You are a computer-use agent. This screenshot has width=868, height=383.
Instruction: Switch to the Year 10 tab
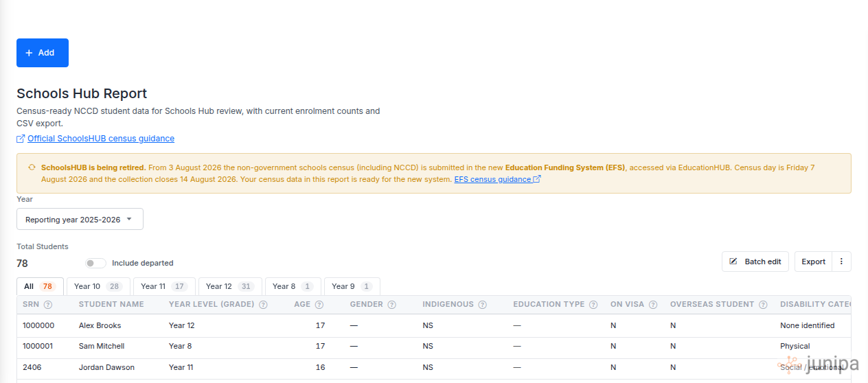98,286
